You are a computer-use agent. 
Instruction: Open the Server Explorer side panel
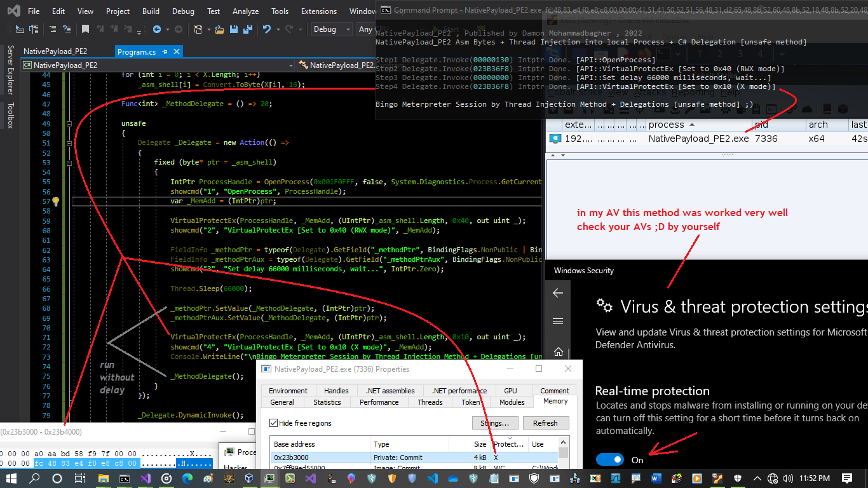[10, 70]
